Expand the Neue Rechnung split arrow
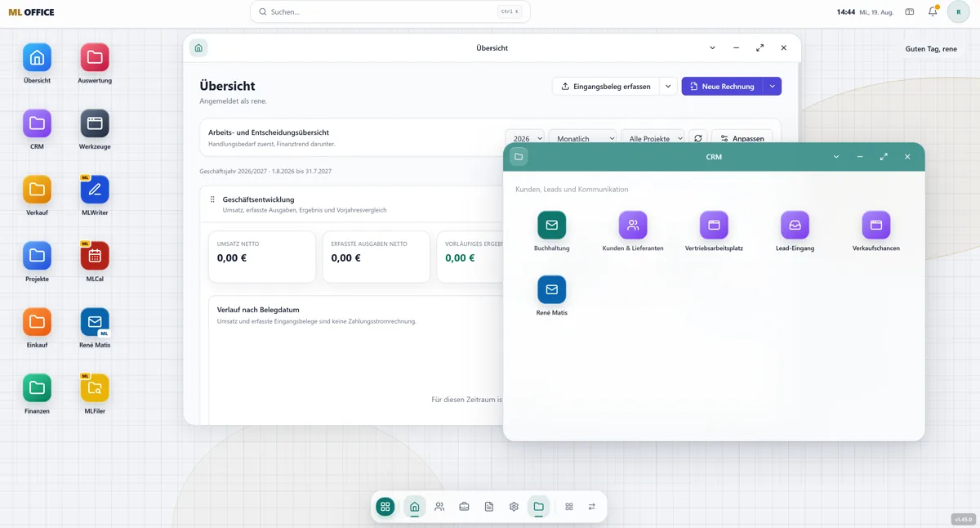This screenshot has width=980, height=528. pyautogui.click(x=773, y=86)
